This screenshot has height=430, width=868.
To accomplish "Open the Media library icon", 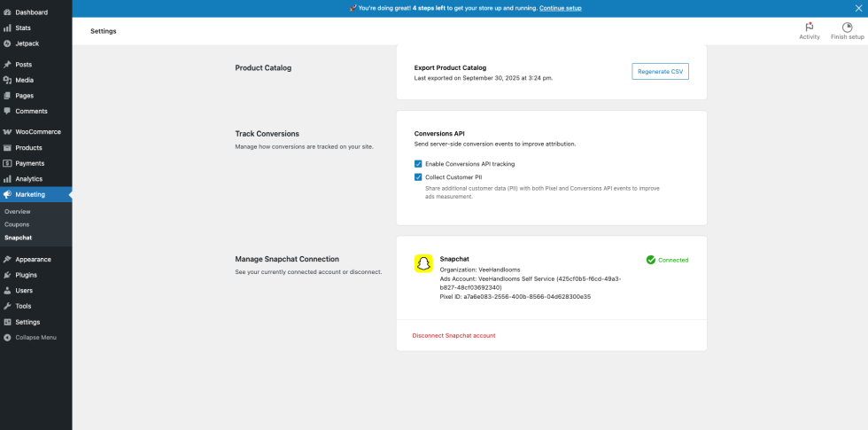I will pyautogui.click(x=7, y=80).
